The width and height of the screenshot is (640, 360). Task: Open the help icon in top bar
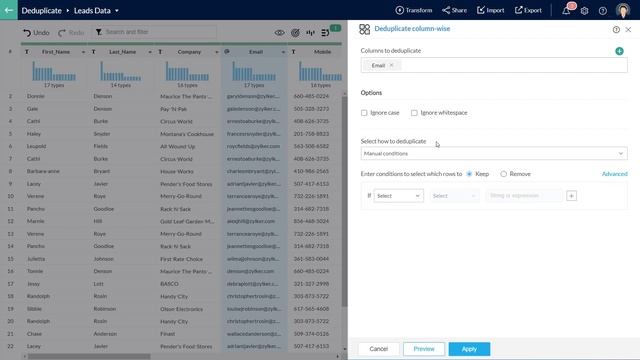[x=603, y=11]
